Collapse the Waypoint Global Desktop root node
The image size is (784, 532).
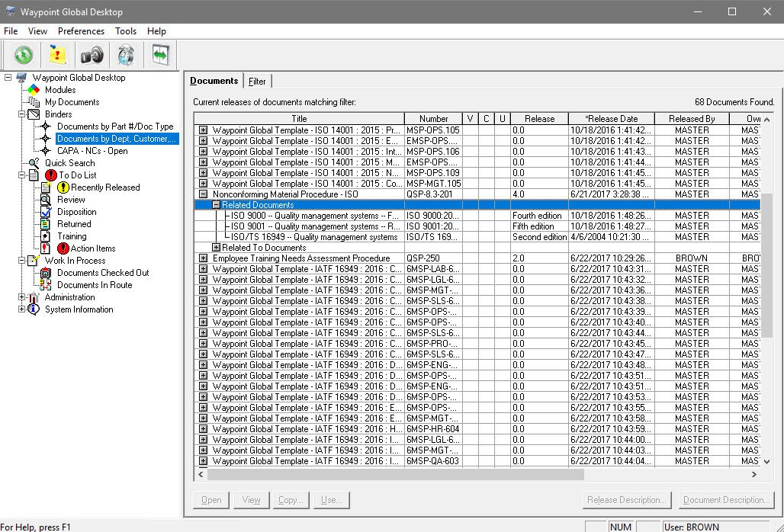click(8, 78)
